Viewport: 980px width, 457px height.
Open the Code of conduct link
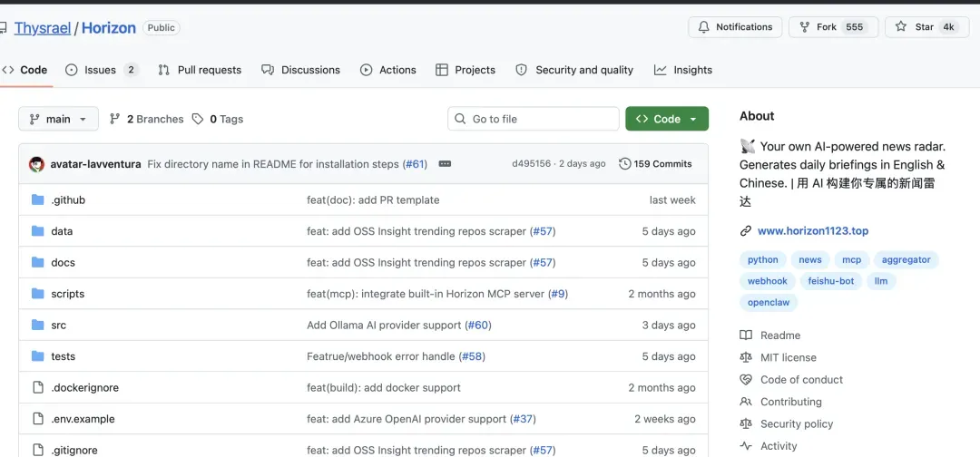(801, 380)
